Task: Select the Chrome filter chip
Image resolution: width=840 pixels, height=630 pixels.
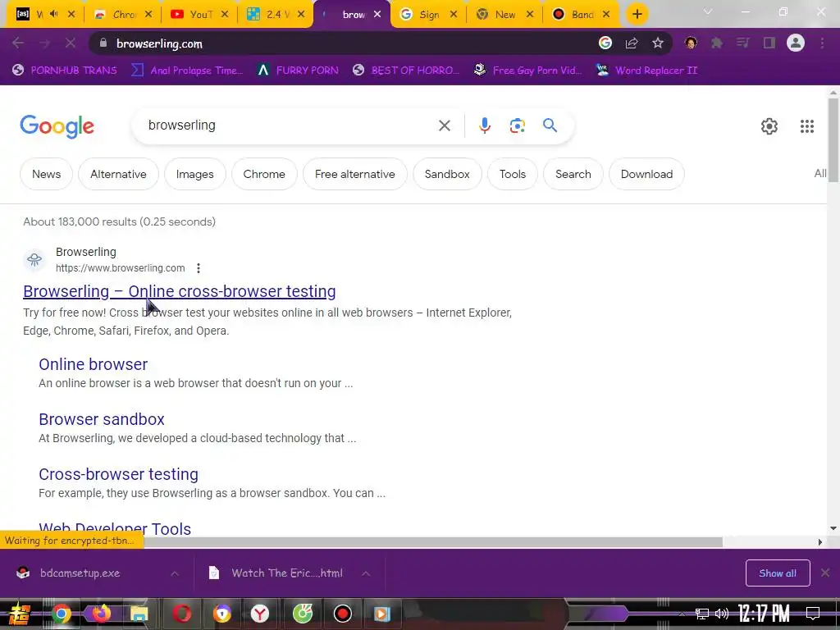Action: pos(264,174)
